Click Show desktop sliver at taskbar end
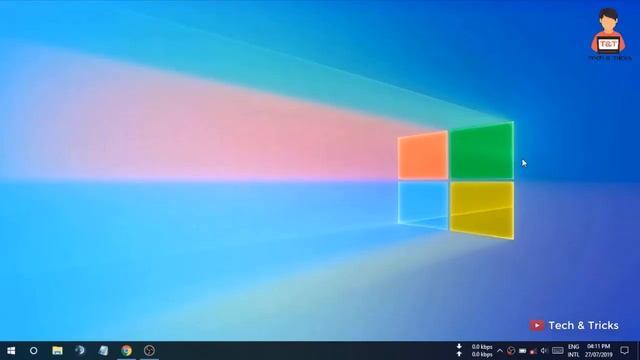This screenshot has height=360, width=640. click(638, 351)
